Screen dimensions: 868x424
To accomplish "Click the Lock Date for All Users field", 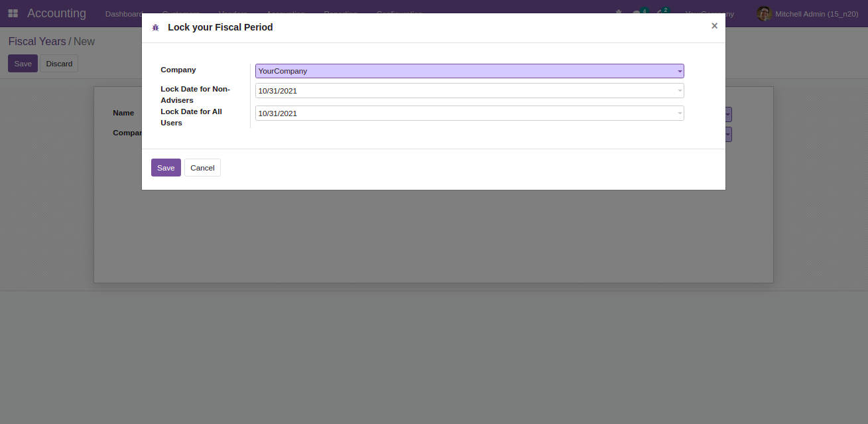I will click(x=464, y=113).
